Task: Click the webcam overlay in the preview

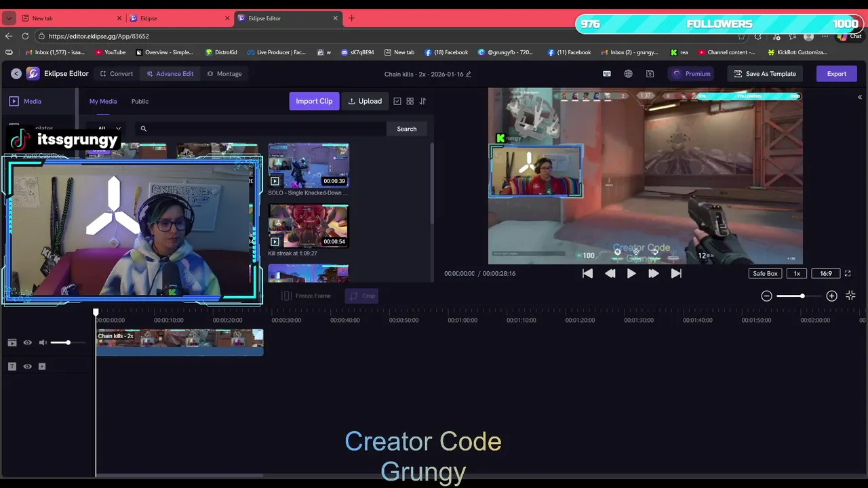Action: coord(536,171)
